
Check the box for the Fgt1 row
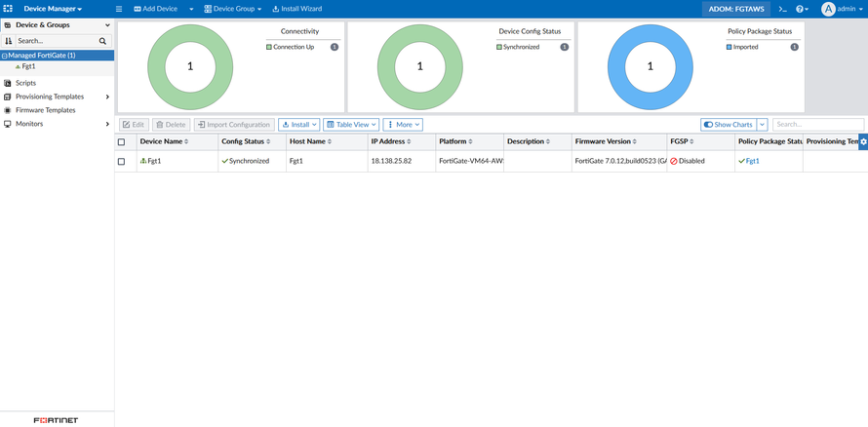pos(122,161)
